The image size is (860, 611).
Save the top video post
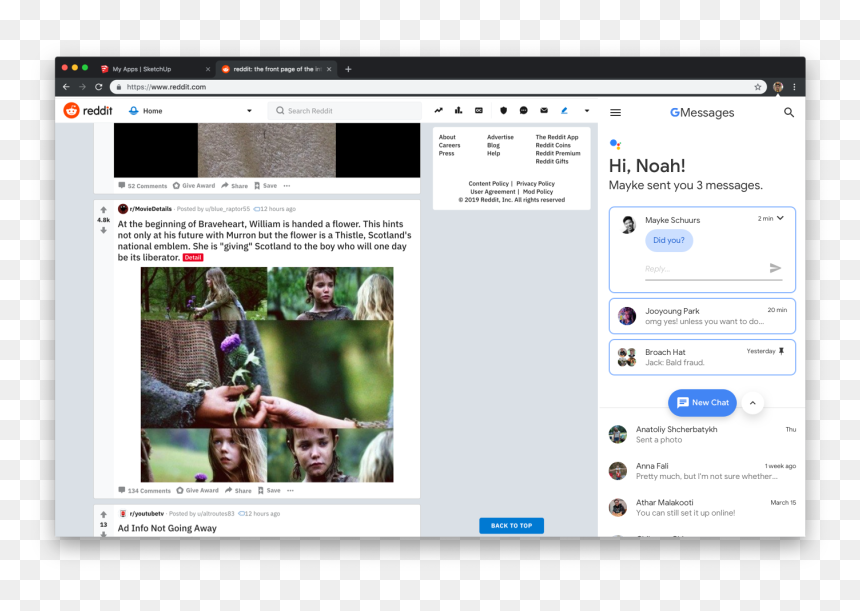pyautogui.click(x=266, y=186)
